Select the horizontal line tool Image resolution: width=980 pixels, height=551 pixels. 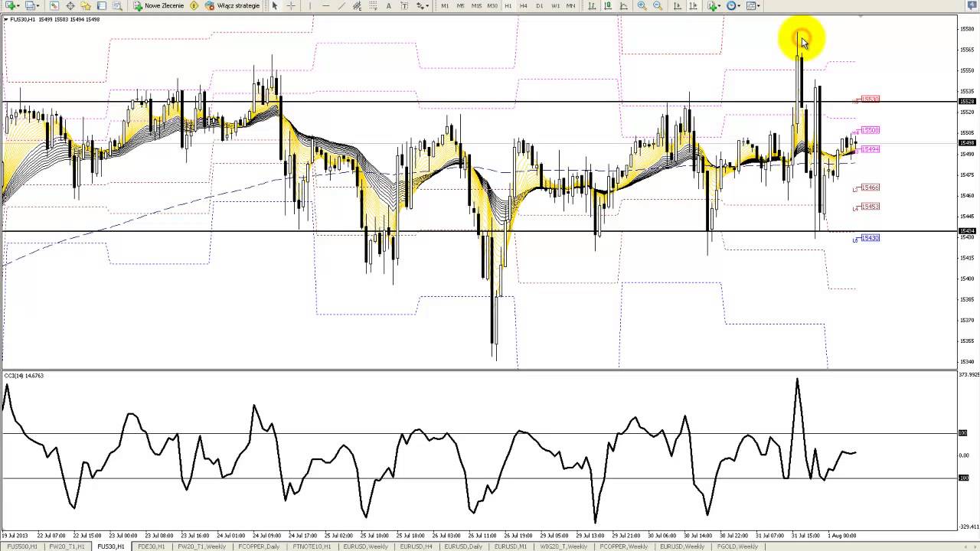326,5
